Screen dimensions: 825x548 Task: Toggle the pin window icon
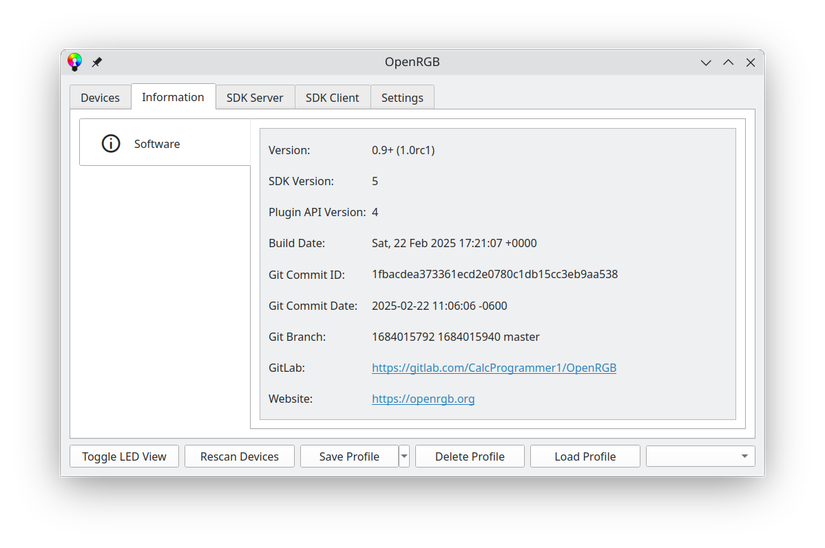(x=97, y=62)
